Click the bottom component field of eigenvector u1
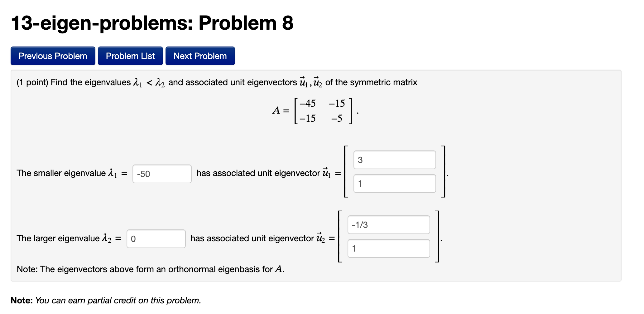The width and height of the screenshot is (644, 314). (394, 184)
